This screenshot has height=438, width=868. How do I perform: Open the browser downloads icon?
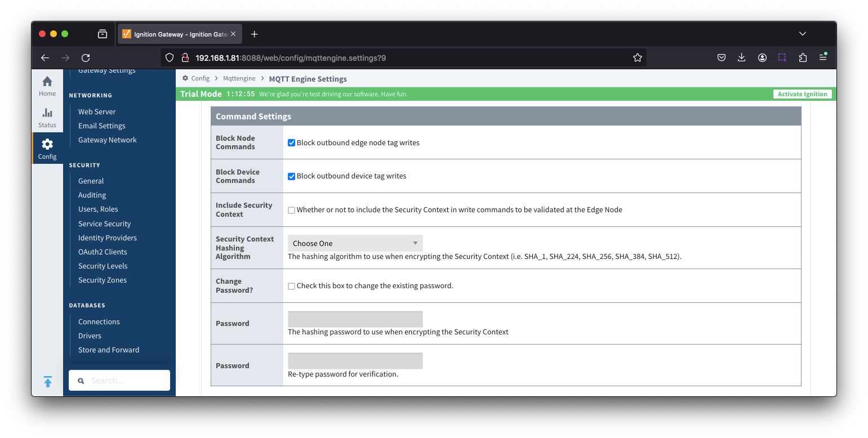(x=741, y=57)
